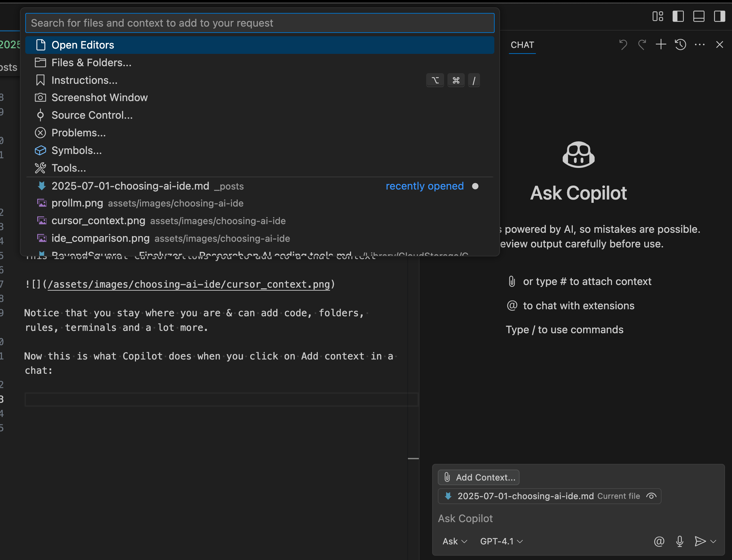Click the @ mention extensions icon
Image resolution: width=732 pixels, height=560 pixels.
659,541
